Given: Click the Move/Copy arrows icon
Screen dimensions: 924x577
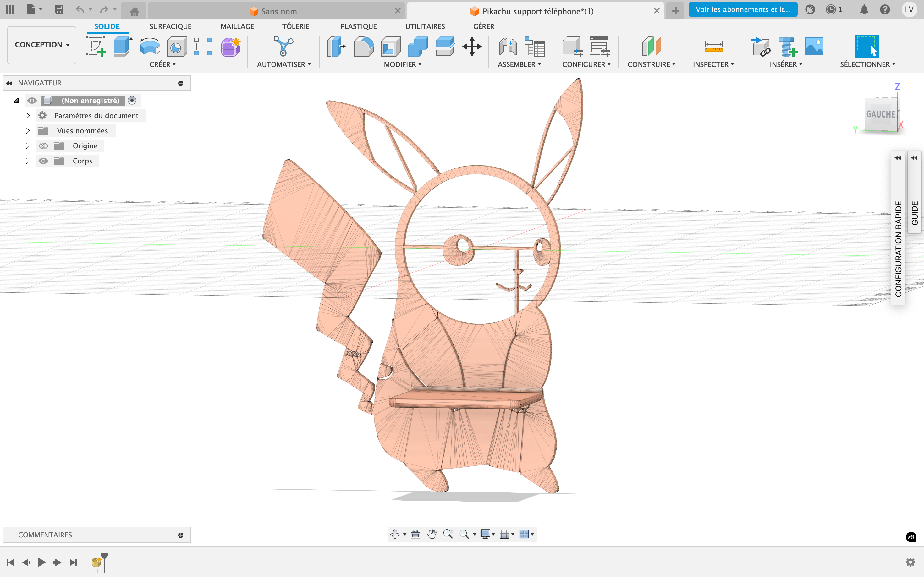Looking at the screenshot, I should pyautogui.click(x=472, y=47).
